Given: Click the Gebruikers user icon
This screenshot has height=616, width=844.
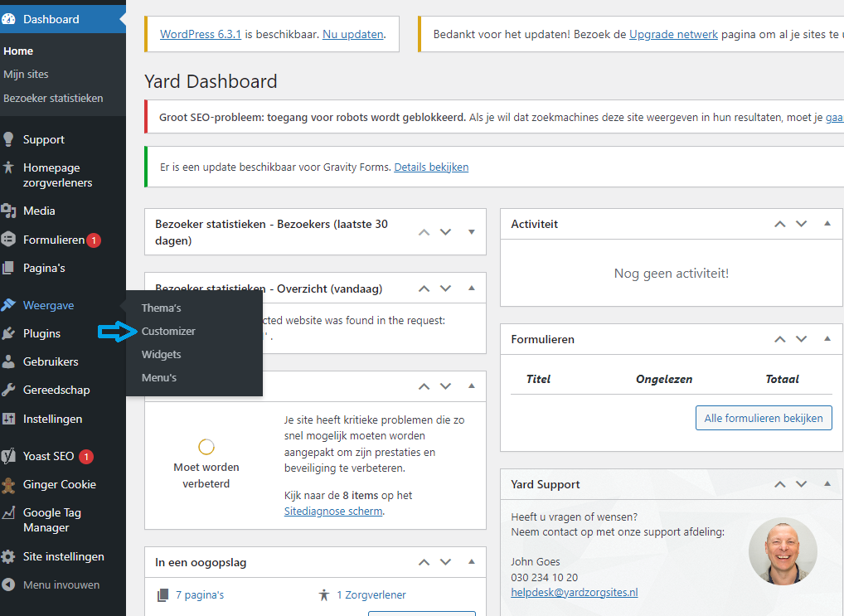Looking at the screenshot, I should [8, 361].
